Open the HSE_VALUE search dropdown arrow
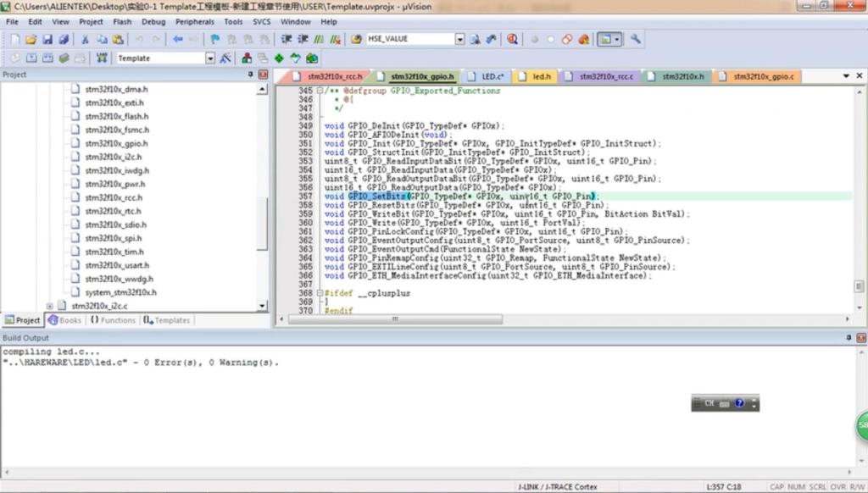 (x=460, y=39)
